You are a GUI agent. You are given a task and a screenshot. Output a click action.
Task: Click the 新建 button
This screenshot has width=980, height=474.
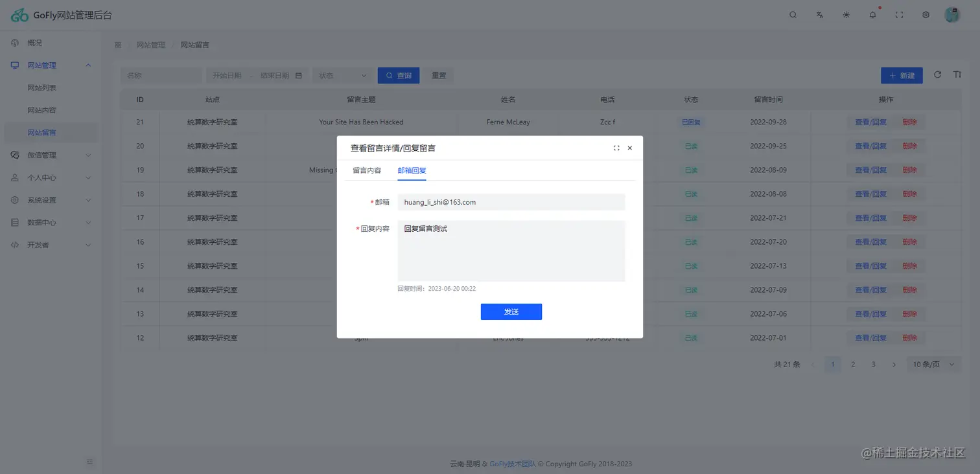coord(902,76)
